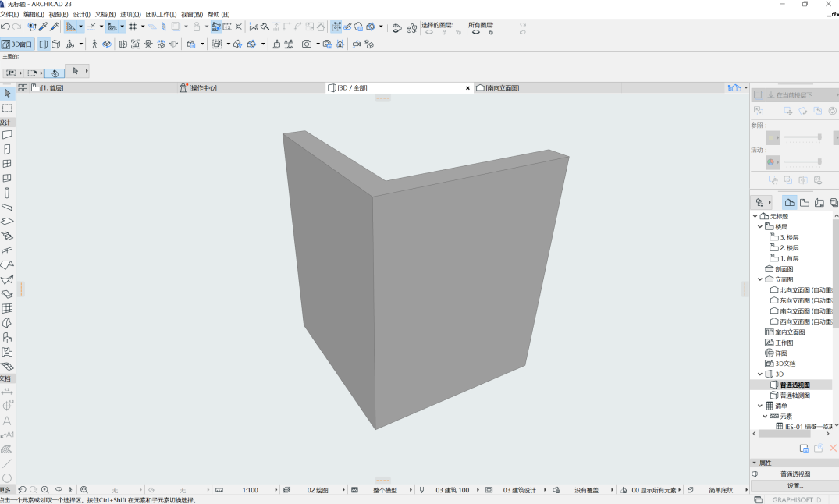Select the Text tool letter A
The width and height of the screenshot is (839, 504).
(x=7, y=421)
